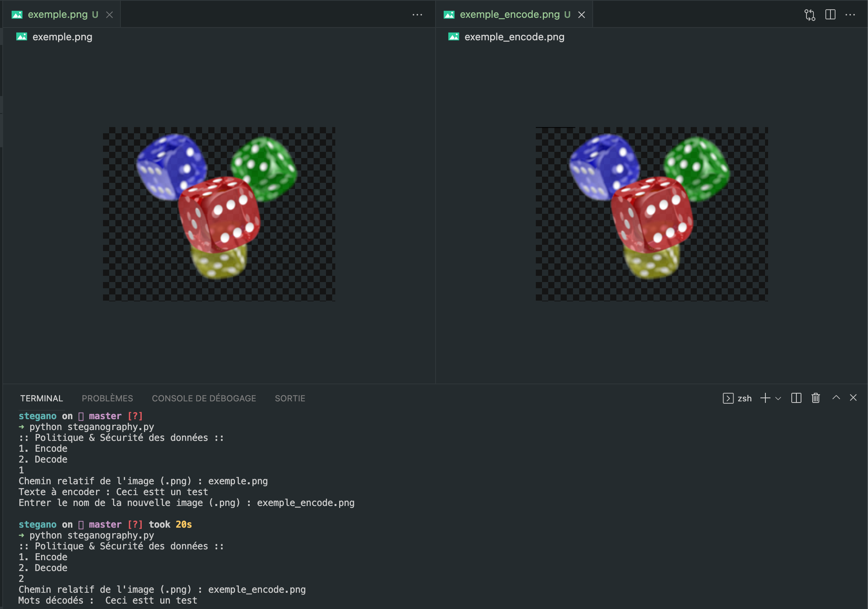Click the image file icon in exemple.png breadcrumb
This screenshot has width=868, height=609.
tap(22, 37)
